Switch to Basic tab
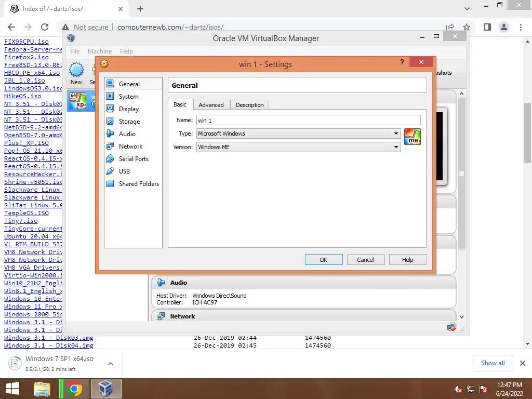This screenshot has height=399, width=532. pyautogui.click(x=180, y=104)
